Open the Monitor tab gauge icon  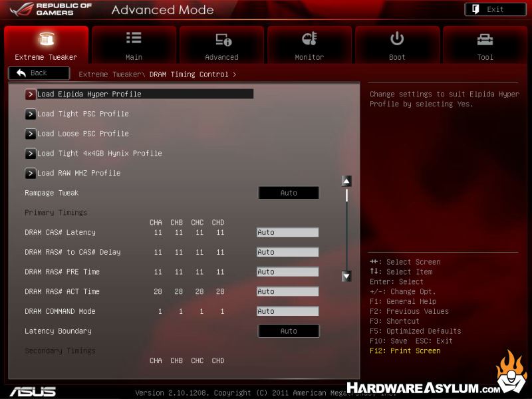309,39
